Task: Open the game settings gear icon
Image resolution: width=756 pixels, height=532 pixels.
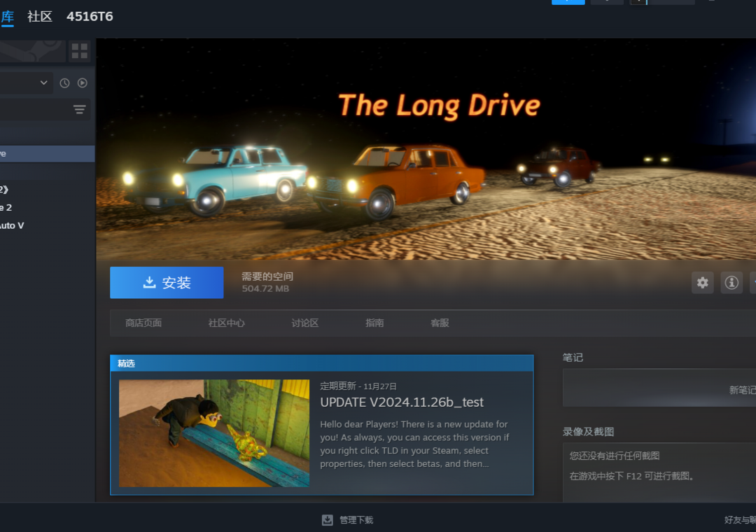Action: coord(703,283)
